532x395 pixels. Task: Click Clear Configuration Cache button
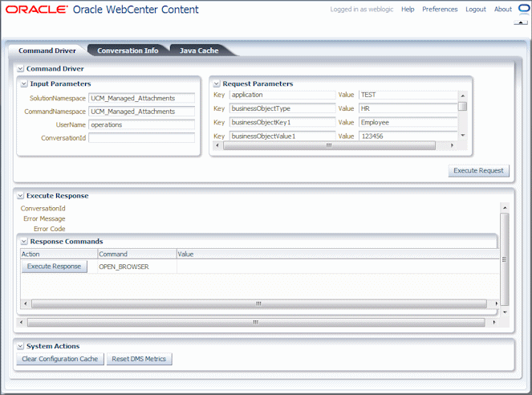60,359
